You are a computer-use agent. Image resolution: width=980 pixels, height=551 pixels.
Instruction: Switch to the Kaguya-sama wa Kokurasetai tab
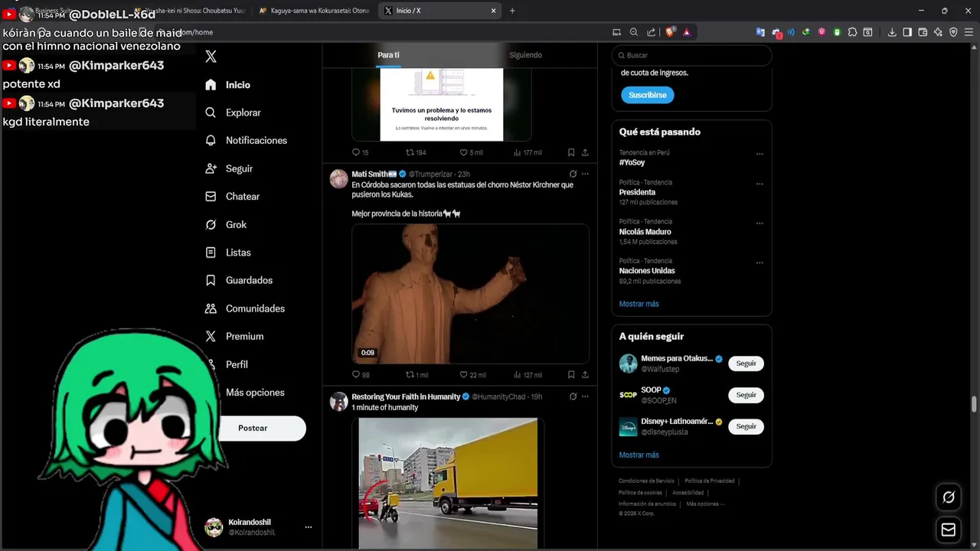(314, 11)
